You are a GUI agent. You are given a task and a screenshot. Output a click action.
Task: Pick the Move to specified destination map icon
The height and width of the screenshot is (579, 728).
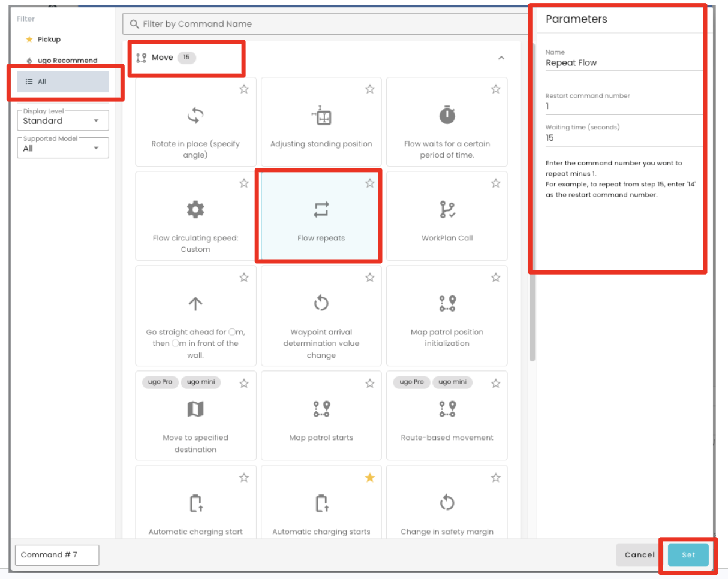[195, 409]
